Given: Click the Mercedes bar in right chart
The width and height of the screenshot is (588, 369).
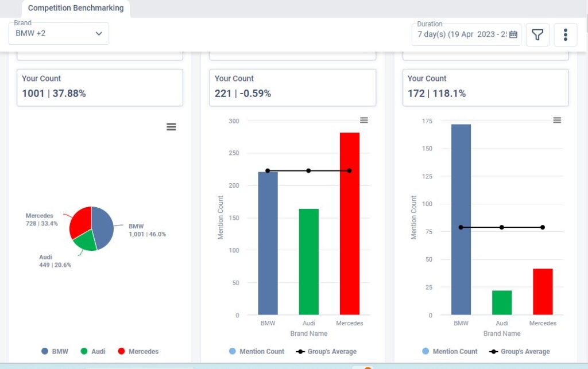Looking at the screenshot, I should coord(543,292).
